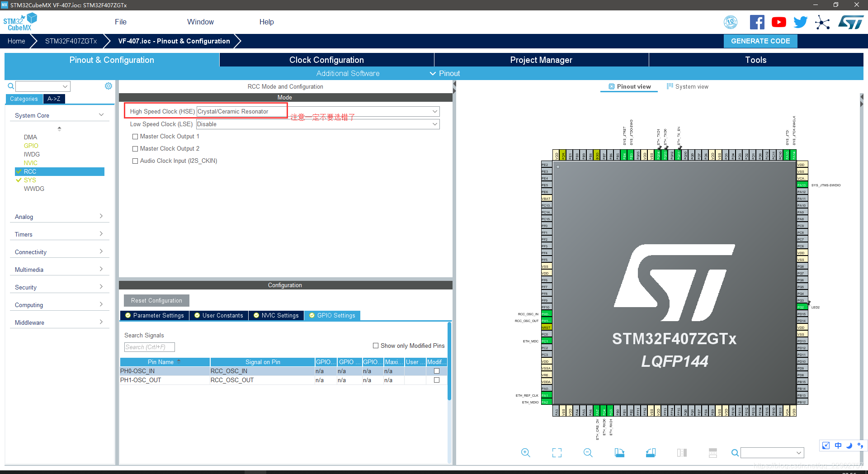Click the ST logo in top-right corner

click(x=851, y=22)
